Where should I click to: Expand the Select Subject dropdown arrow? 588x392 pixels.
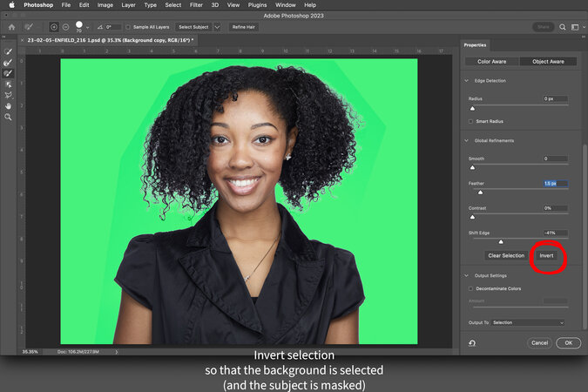click(x=217, y=27)
